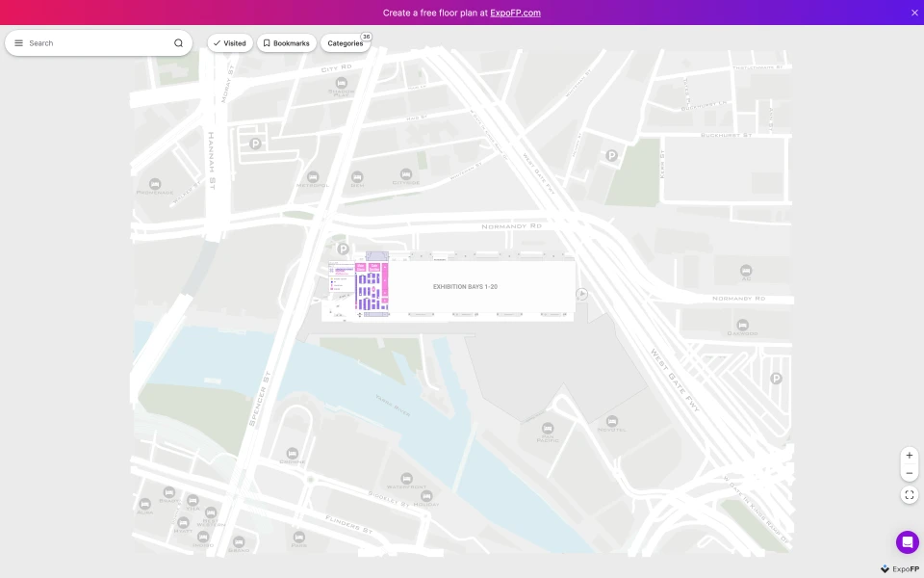
Task: Toggle fullscreen view of the map
Action: [x=910, y=495]
